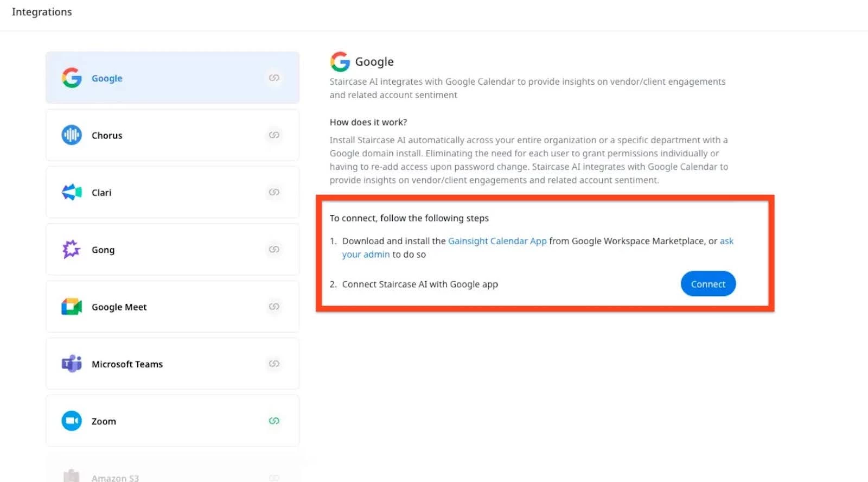Open the Gainsight Calendar App link

[497, 241]
